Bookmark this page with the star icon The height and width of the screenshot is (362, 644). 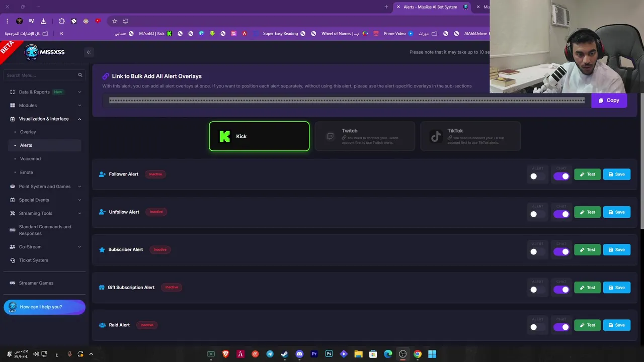(x=115, y=21)
